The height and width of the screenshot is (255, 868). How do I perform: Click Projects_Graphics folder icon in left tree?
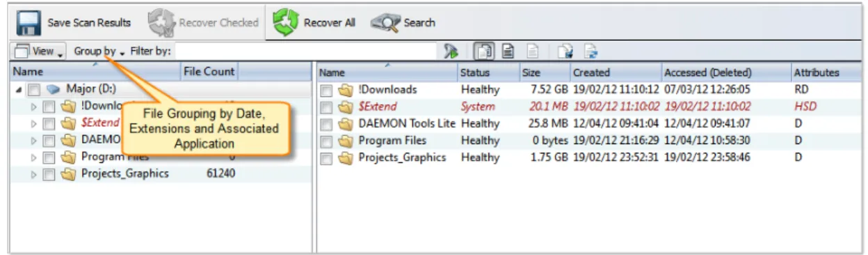click(67, 174)
